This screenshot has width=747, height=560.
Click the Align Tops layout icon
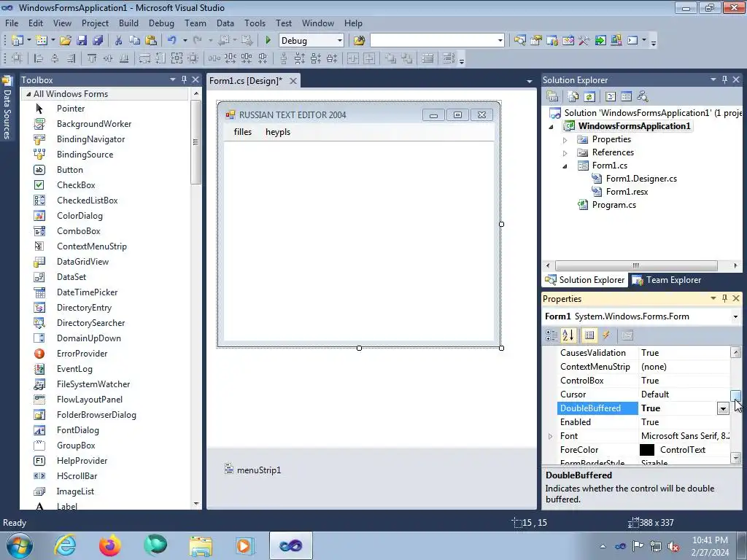(x=92, y=58)
